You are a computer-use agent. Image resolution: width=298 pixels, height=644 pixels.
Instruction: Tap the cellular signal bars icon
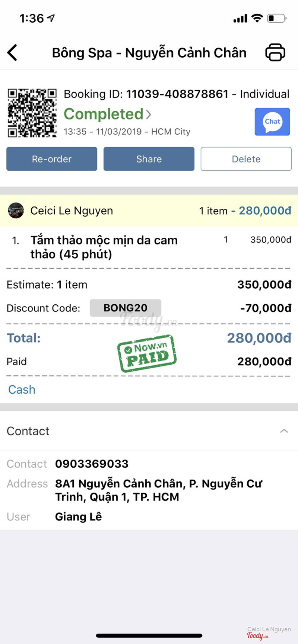(x=240, y=18)
